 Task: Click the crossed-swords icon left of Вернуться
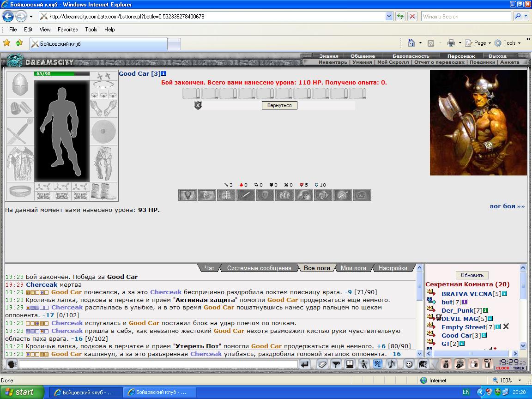click(x=198, y=105)
